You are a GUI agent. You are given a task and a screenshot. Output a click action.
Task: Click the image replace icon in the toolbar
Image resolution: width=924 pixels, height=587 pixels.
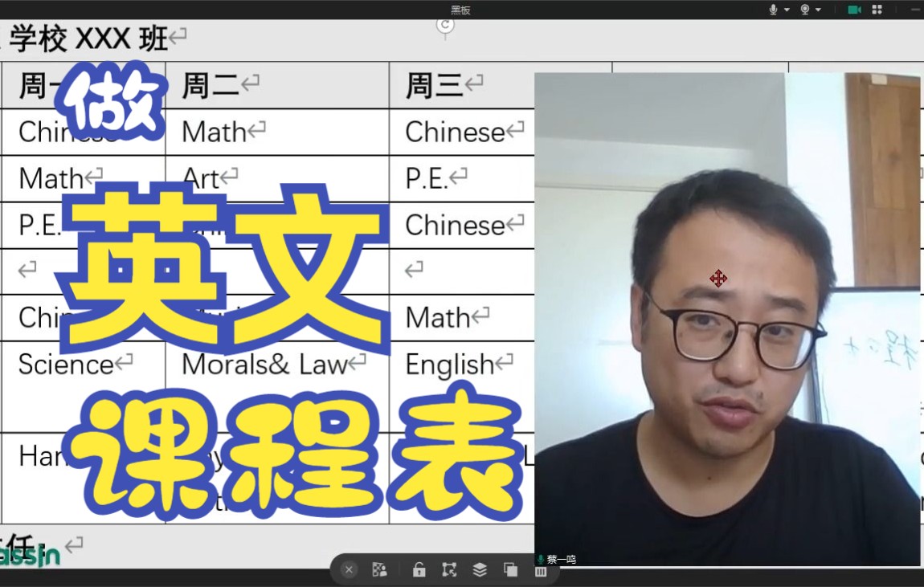[379, 569]
